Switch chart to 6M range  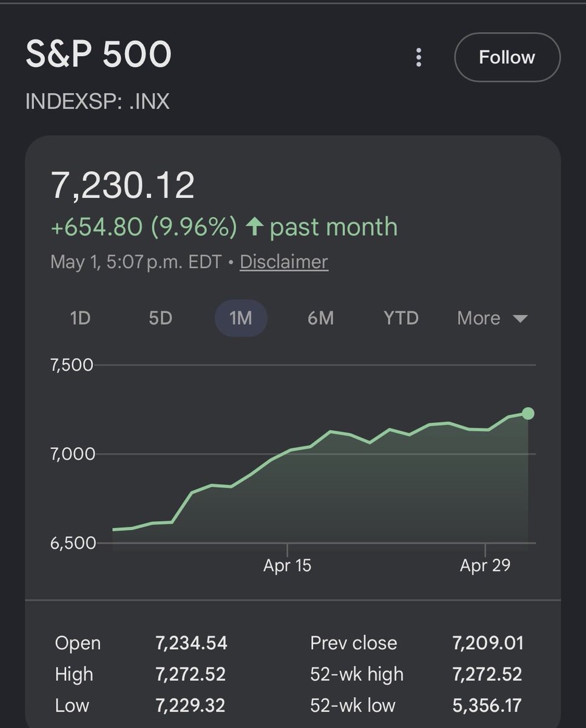[320, 318]
